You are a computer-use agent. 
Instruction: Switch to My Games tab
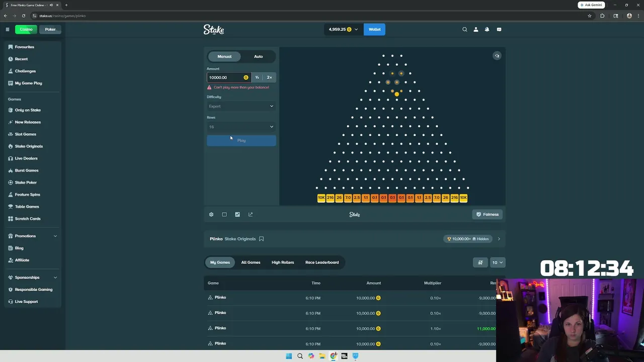(220, 262)
